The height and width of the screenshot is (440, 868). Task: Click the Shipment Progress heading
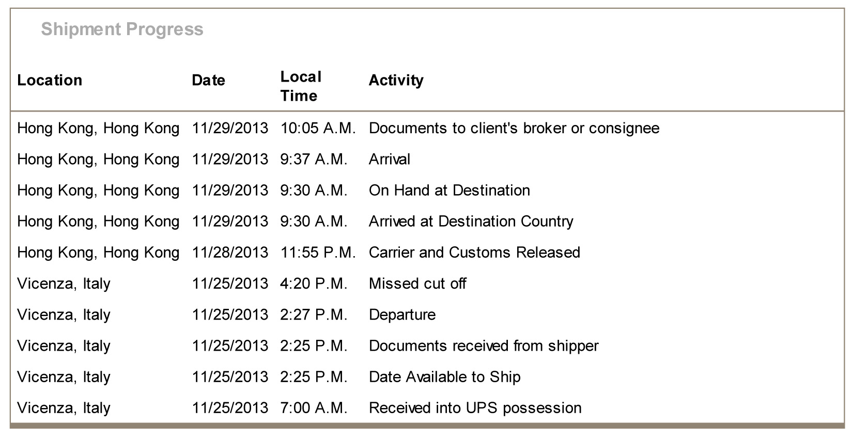coord(122,29)
